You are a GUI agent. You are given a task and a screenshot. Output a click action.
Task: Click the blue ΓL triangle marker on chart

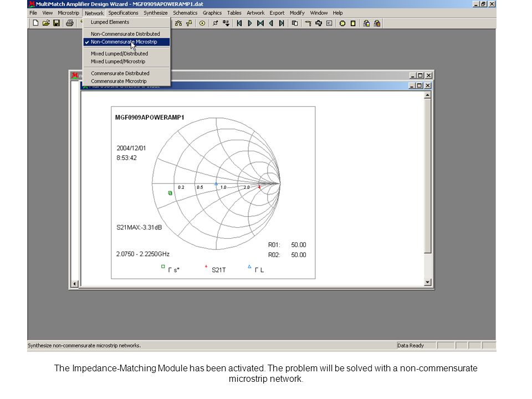click(216, 184)
